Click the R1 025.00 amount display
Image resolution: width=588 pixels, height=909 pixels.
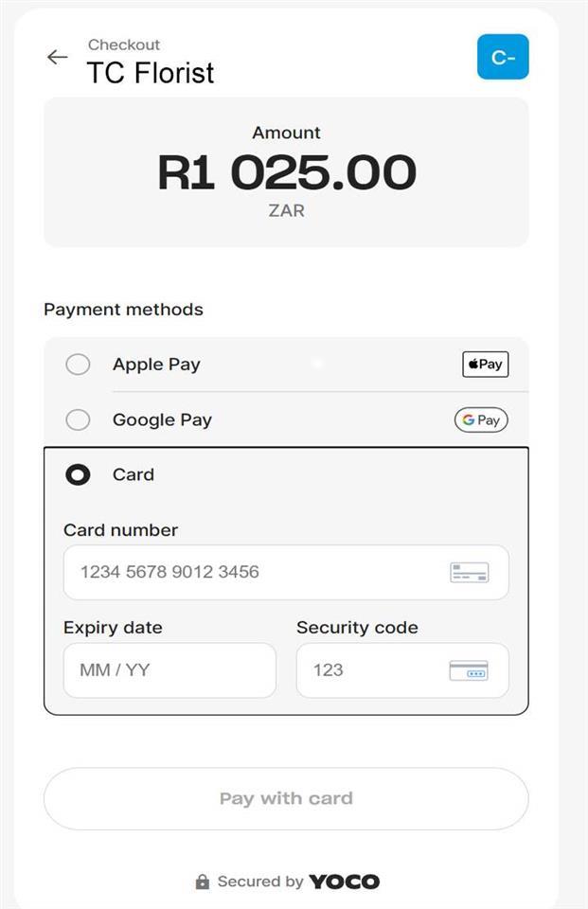pos(285,171)
